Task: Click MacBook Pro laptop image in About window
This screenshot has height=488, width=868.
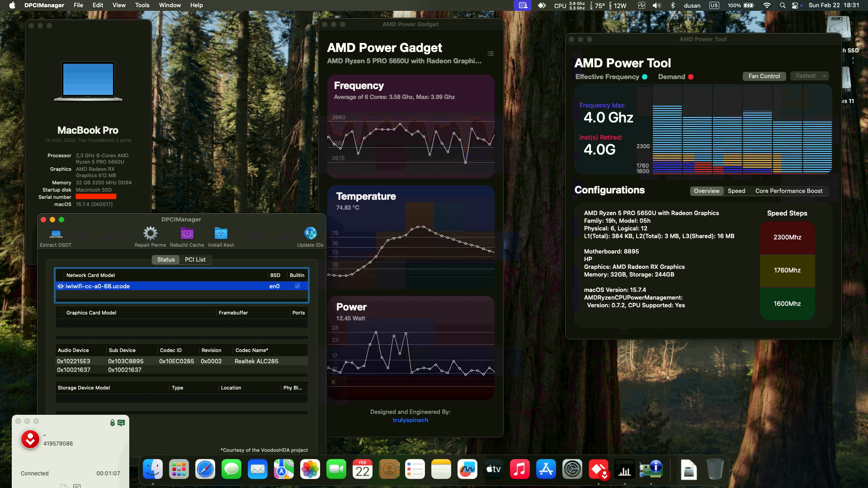Action: pos(88,81)
